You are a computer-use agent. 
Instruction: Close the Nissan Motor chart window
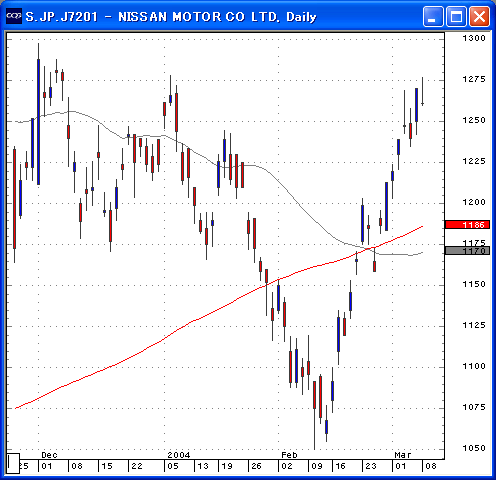[x=479, y=16]
